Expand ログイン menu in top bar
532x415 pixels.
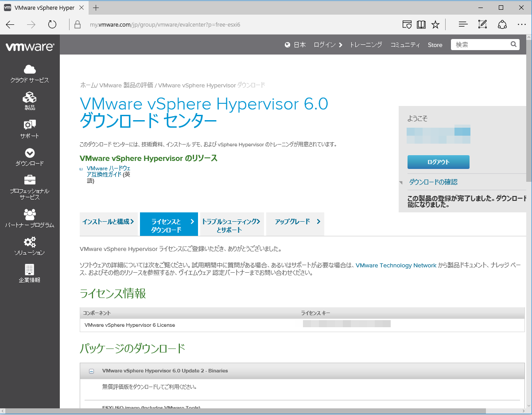click(x=328, y=45)
